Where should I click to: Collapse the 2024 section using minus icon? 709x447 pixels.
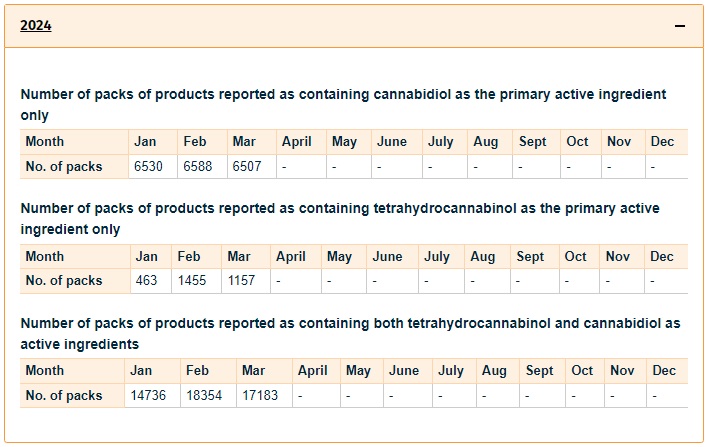[x=680, y=26]
